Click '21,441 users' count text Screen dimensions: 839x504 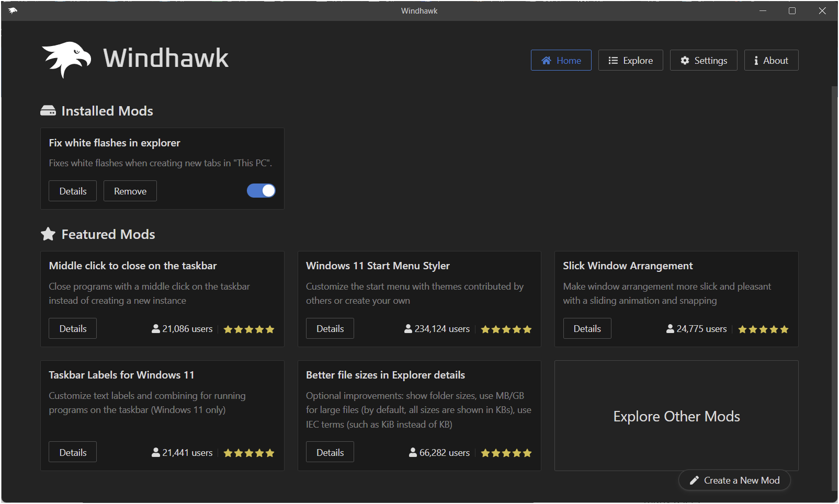[x=187, y=453]
